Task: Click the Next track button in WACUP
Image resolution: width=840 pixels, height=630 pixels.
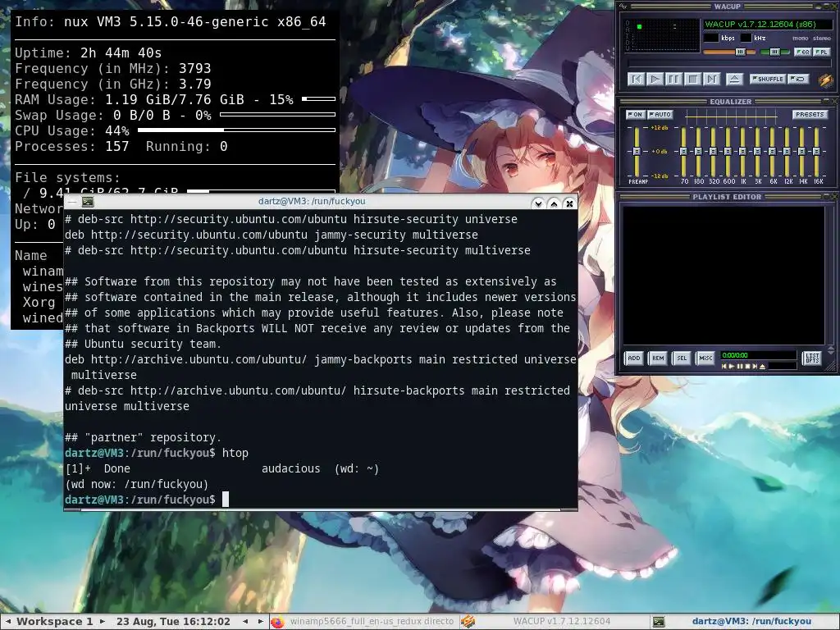Action: pos(711,79)
